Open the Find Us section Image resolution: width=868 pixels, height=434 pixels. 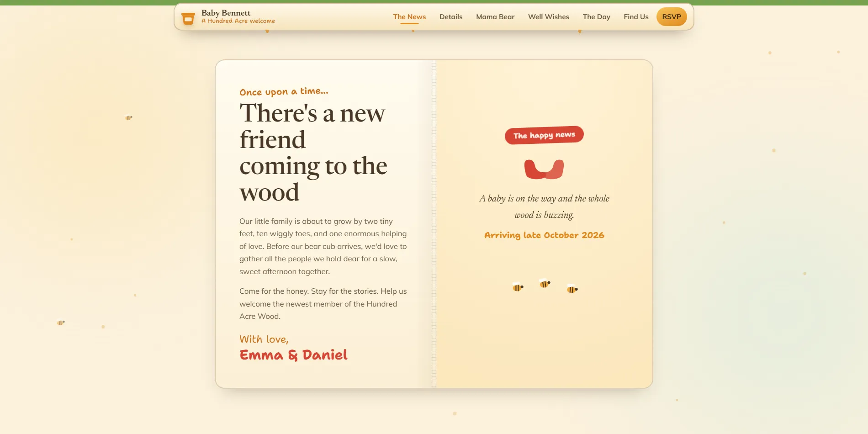[636, 17]
